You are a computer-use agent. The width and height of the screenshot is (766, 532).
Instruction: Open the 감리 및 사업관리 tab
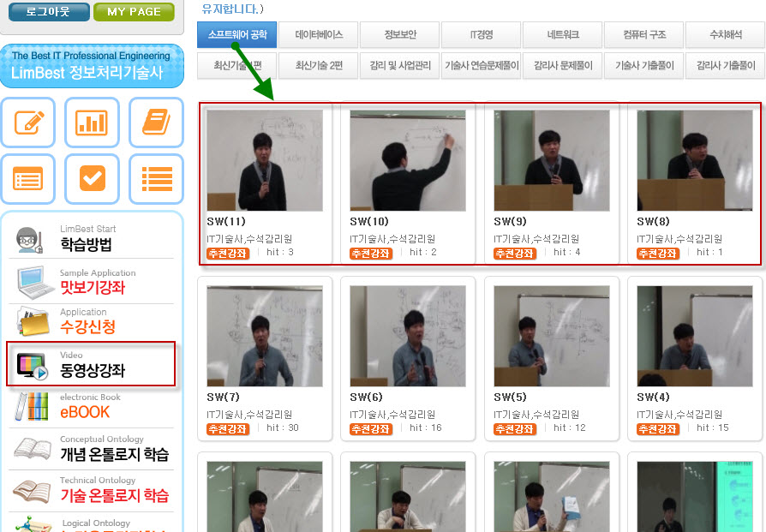point(400,65)
